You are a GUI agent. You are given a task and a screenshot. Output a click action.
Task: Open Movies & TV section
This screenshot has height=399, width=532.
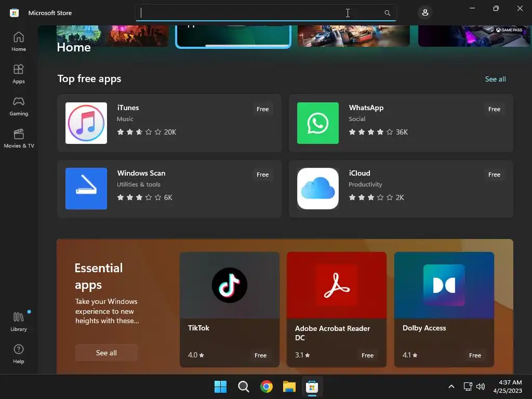(19, 138)
